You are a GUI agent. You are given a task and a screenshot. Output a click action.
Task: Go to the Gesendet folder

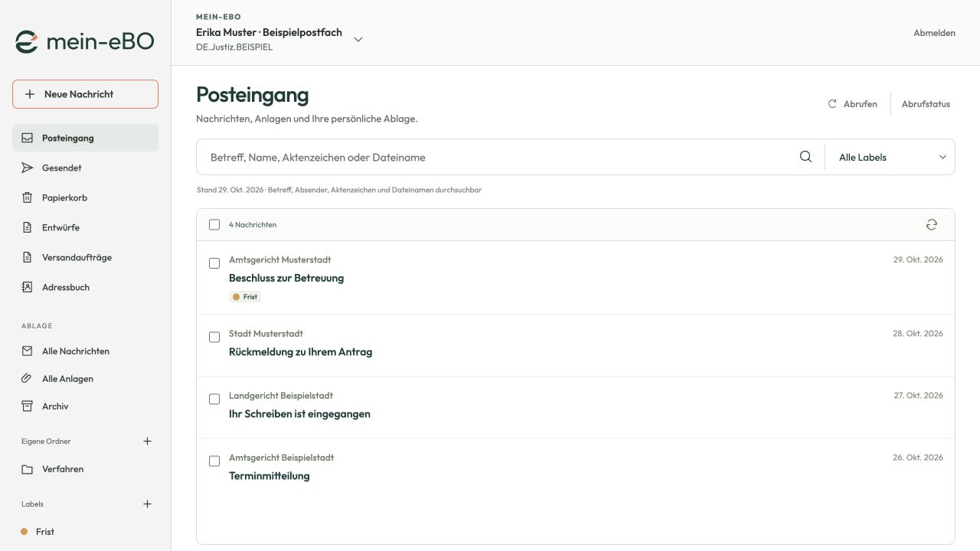[85, 168]
